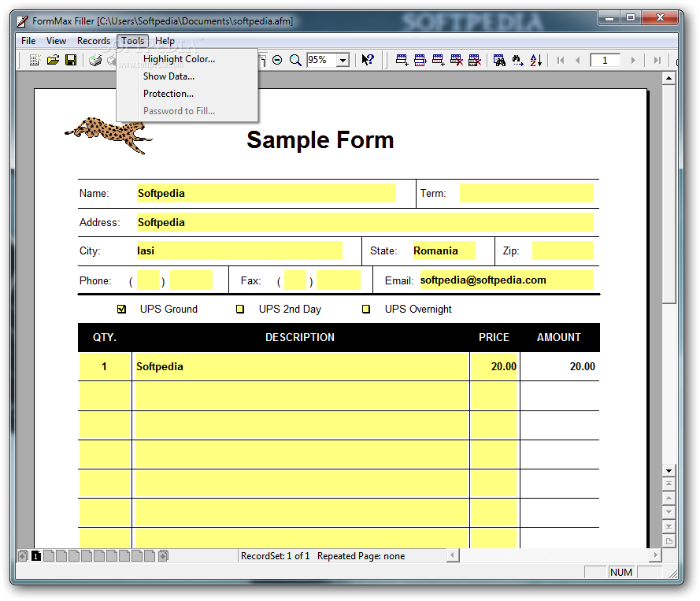Click the Fax number field
The image size is (700, 601).
[339, 280]
